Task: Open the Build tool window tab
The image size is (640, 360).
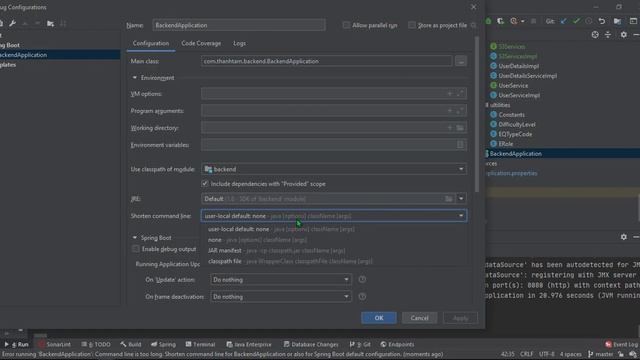Action: 131,344
